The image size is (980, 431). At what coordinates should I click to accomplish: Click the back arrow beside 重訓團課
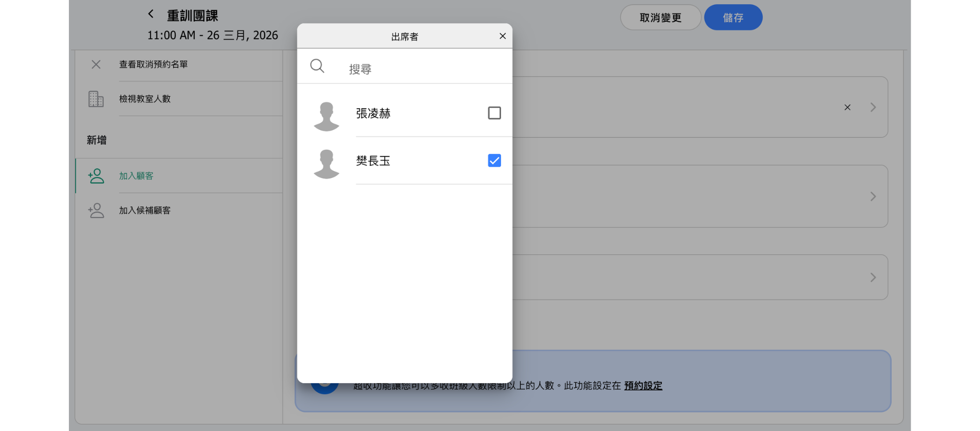pyautogui.click(x=151, y=14)
